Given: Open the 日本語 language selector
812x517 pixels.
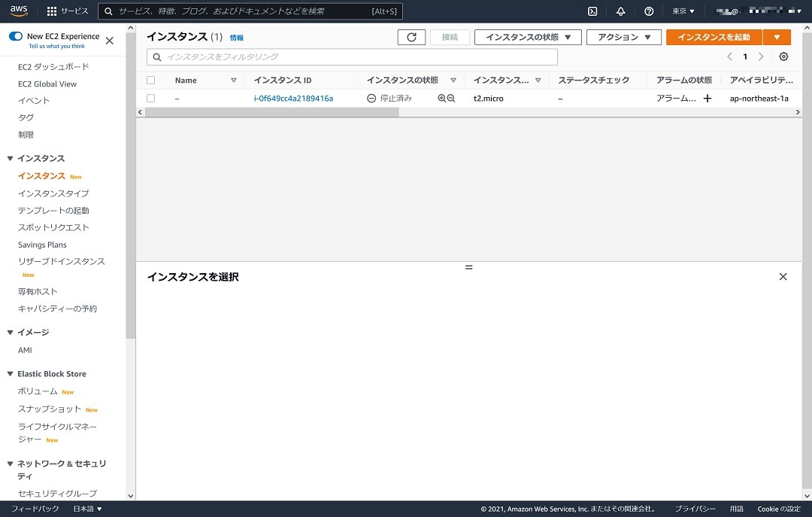Looking at the screenshot, I should click(x=87, y=509).
